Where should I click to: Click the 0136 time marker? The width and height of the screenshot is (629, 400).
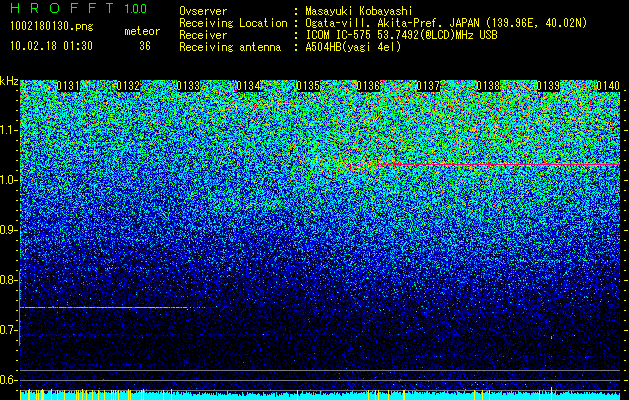coord(368,86)
